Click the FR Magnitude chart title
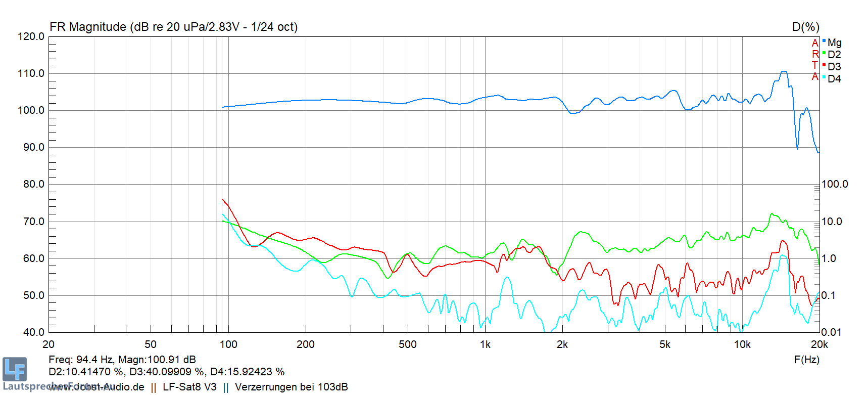The width and height of the screenshot is (868, 395). coord(173,27)
